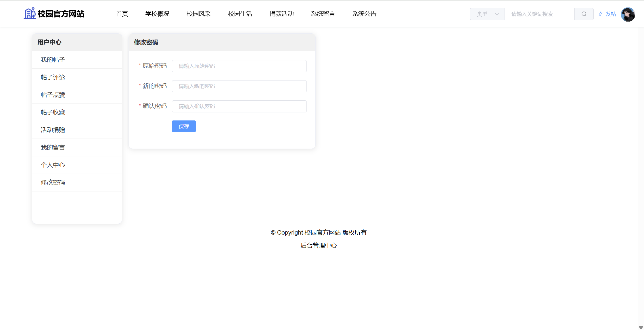Select 我的帖子 in user center
The image size is (644, 330).
(53, 60)
